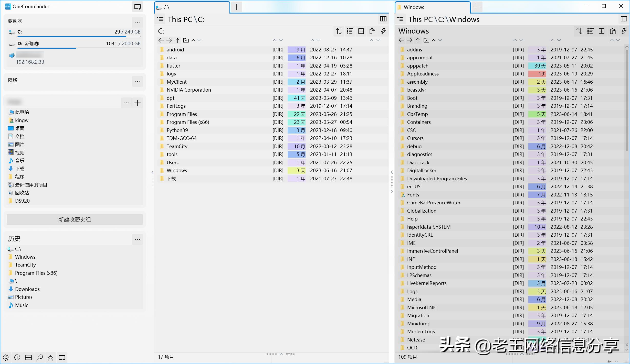Click the 新建收藏夹组 button
Viewport: 630px width, 364px height.
pyautogui.click(x=75, y=219)
